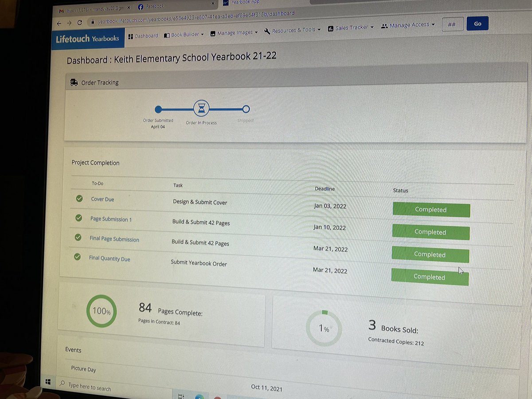Click Completed status for Final Page Submission

[x=430, y=254]
